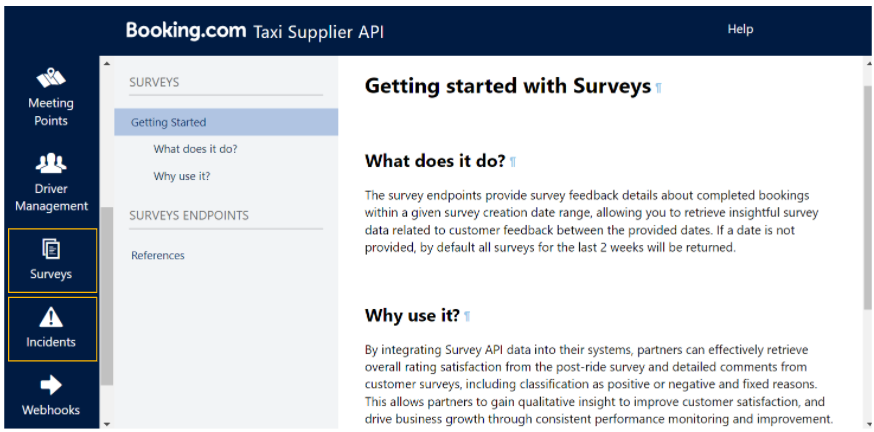Go to Webhooks arrow icon

click(x=51, y=385)
